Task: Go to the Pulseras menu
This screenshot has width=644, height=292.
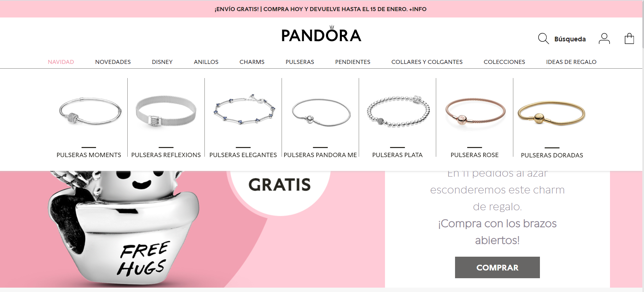Action: 300,62
